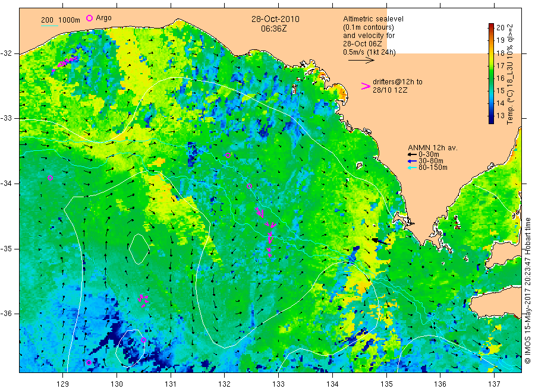Click the magenta drifters legend arrowhead
The height and width of the screenshot is (392, 535).
tap(366, 86)
